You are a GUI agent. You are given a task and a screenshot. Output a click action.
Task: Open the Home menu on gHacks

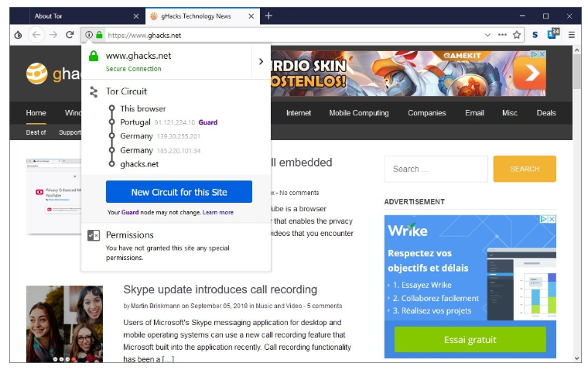[x=36, y=113]
